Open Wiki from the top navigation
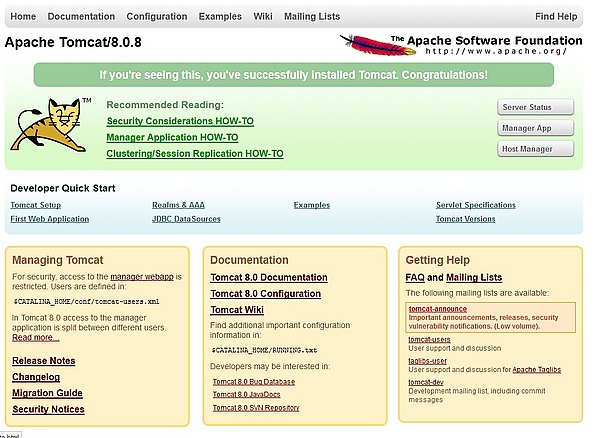 coord(263,16)
